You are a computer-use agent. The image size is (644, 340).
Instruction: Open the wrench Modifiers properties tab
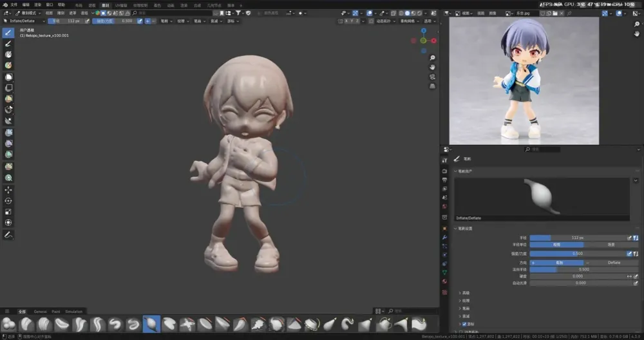point(444,238)
